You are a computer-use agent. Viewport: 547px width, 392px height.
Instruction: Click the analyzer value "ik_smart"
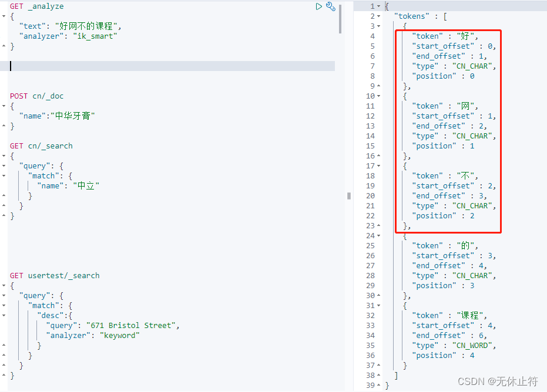[95, 36]
